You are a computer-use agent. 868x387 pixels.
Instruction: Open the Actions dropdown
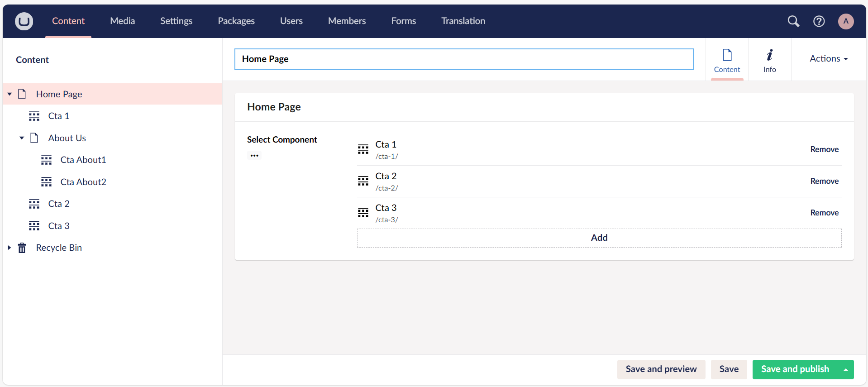pos(829,58)
